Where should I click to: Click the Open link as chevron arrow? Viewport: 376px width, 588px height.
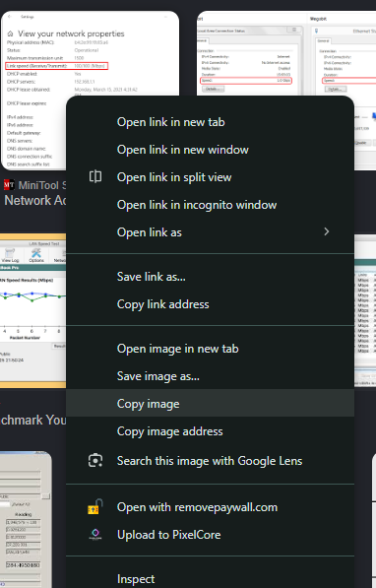click(327, 231)
